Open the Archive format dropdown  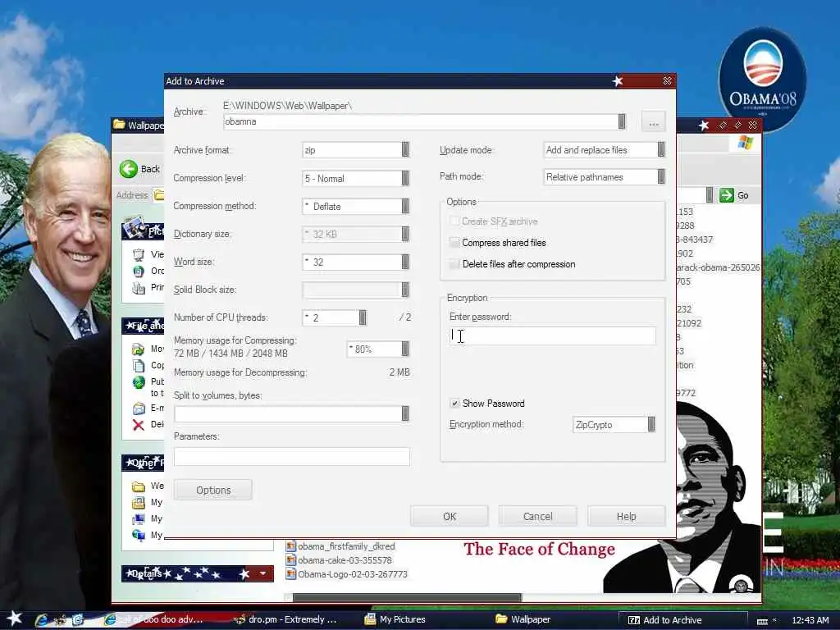[405, 150]
